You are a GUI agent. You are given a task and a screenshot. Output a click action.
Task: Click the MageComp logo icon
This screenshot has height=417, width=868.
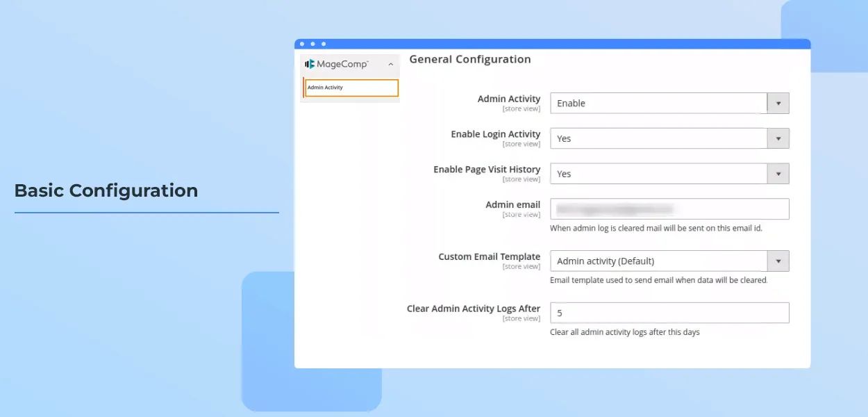coord(310,64)
